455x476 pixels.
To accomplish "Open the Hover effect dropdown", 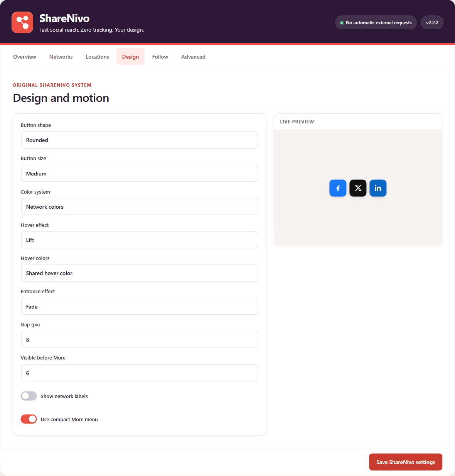I will coord(140,240).
